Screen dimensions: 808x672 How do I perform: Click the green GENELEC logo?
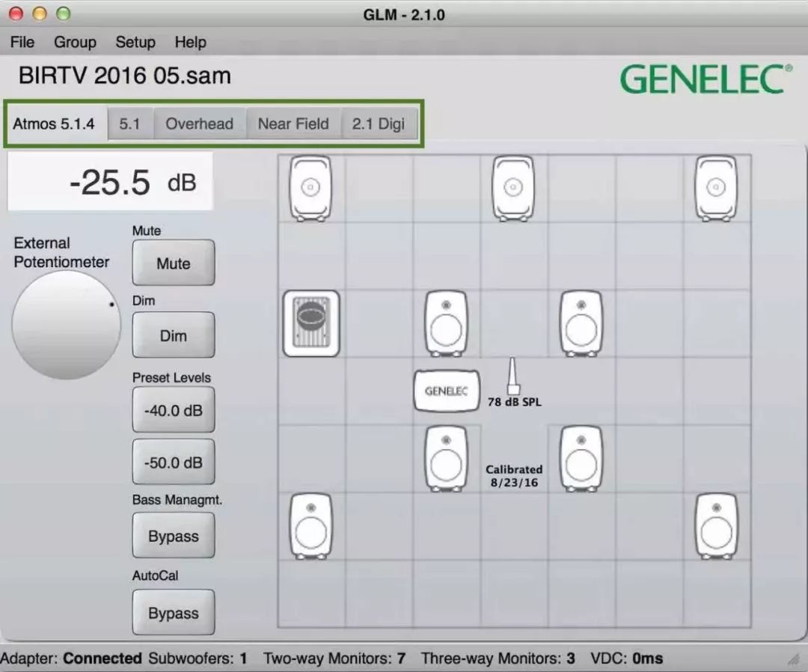(706, 79)
